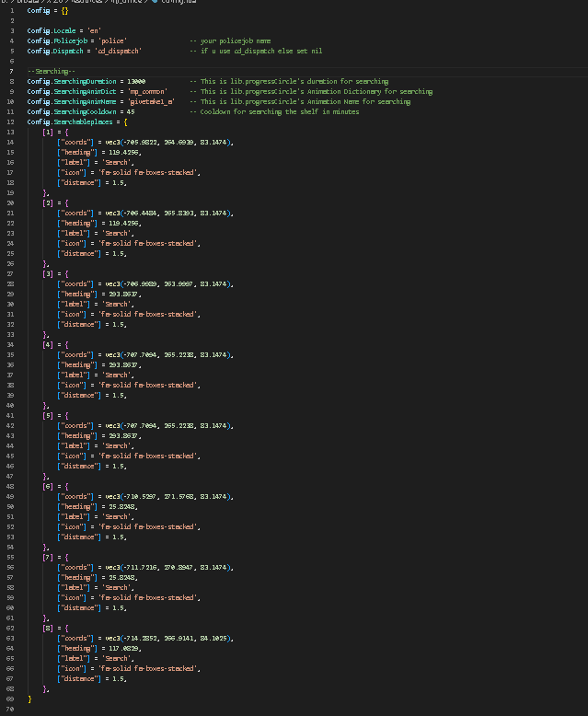Click the distance value 1.5 on line 53
This screenshot has height=716, width=588.
118,537
